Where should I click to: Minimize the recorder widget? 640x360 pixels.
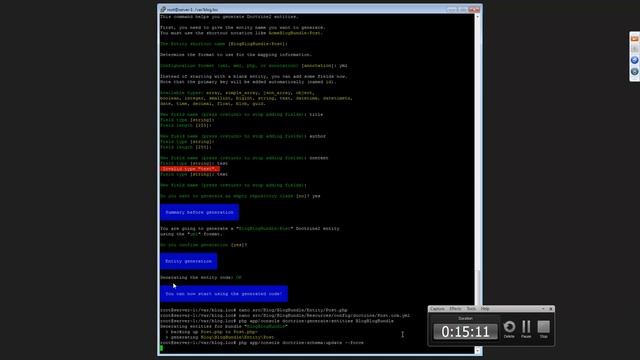click(543, 309)
